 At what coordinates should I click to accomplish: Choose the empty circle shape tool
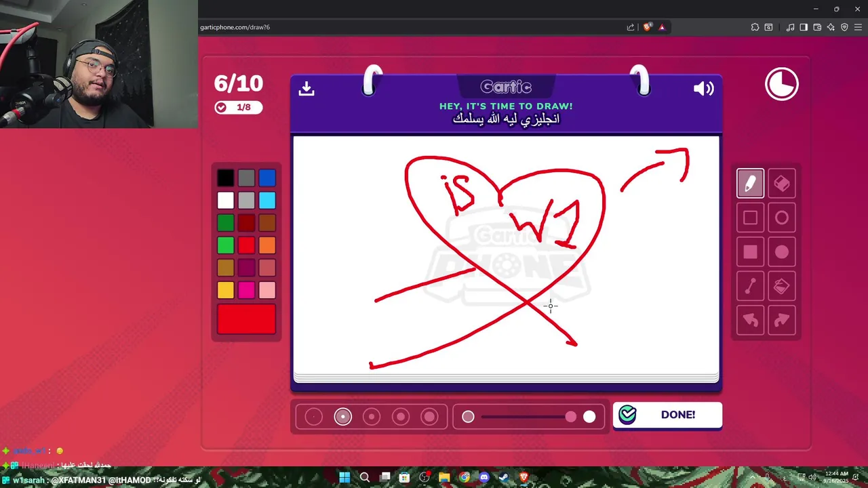pos(782,218)
